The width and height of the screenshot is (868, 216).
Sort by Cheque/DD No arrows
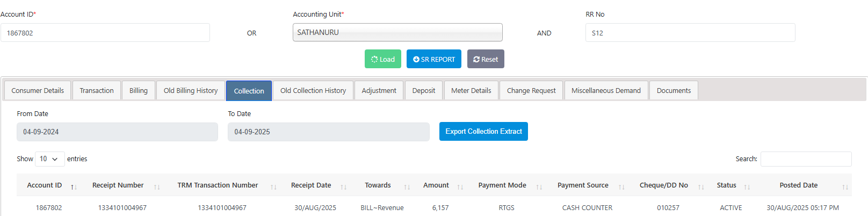tap(701, 186)
